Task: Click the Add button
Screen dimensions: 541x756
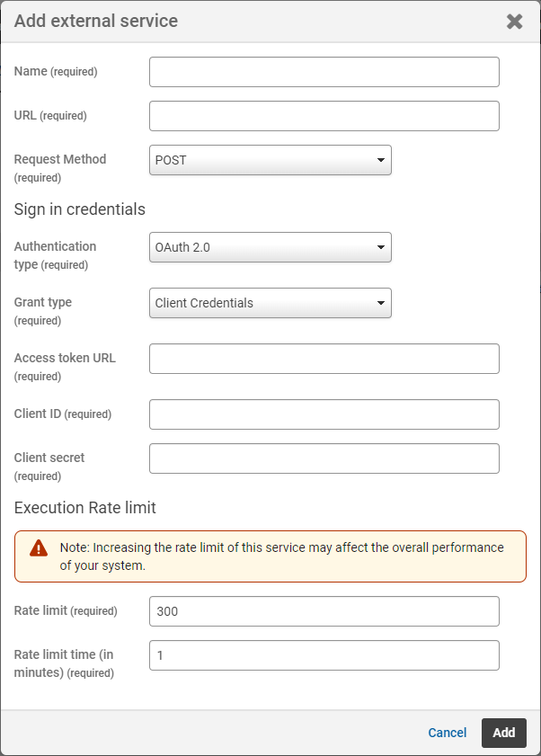Action: pos(503,733)
